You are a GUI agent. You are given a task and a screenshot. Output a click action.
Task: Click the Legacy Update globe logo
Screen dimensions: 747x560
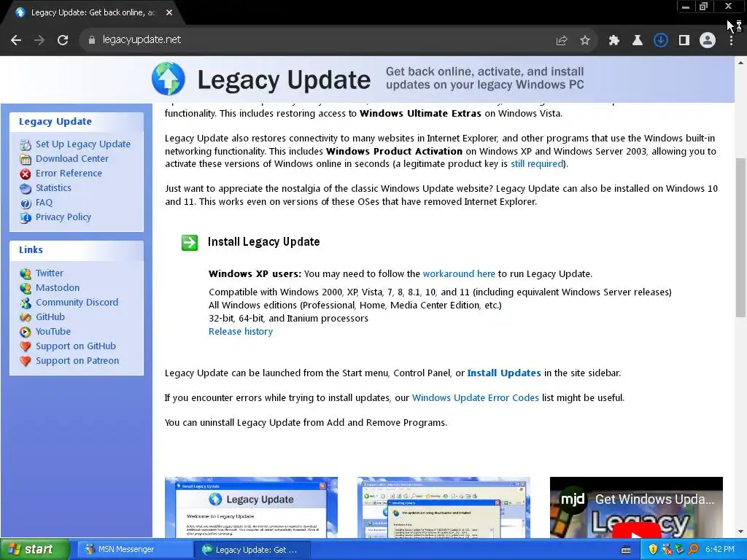[x=169, y=79]
